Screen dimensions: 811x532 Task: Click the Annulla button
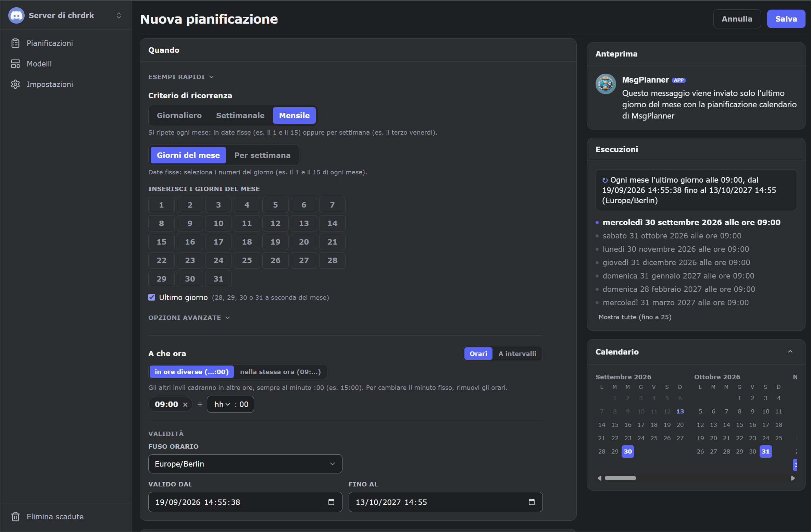pos(737,19)
